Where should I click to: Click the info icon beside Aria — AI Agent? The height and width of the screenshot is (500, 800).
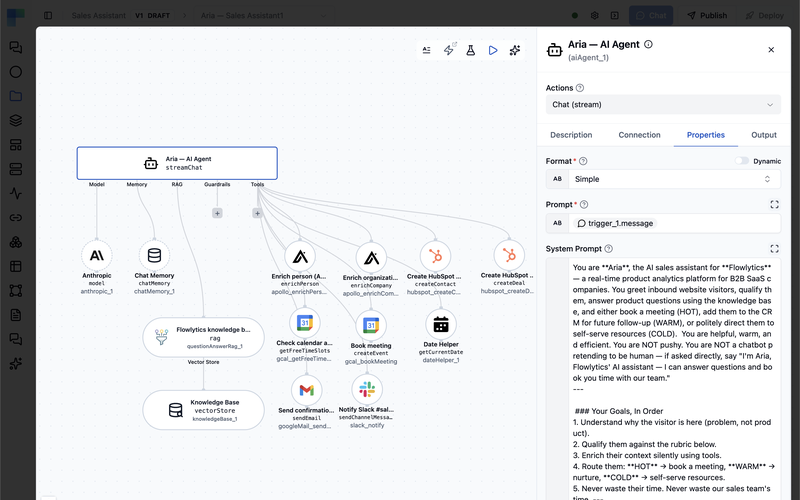[648, 44]
